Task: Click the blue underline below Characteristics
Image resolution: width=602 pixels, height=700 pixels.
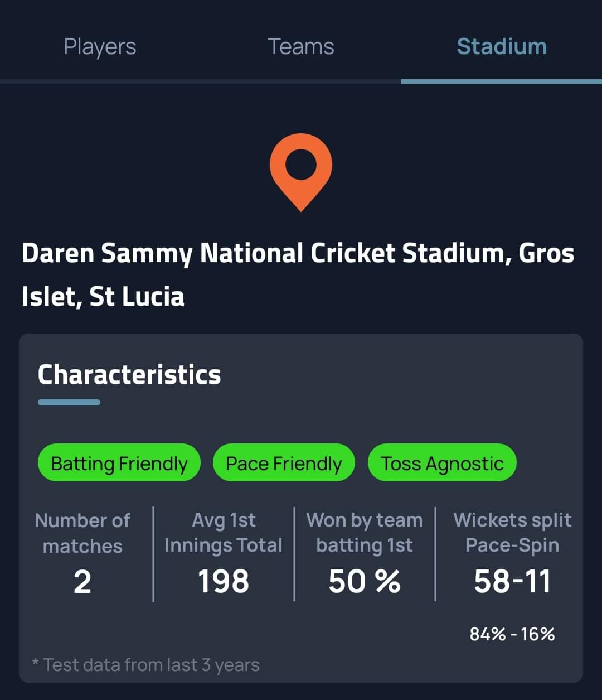Action: pos(69,402)
